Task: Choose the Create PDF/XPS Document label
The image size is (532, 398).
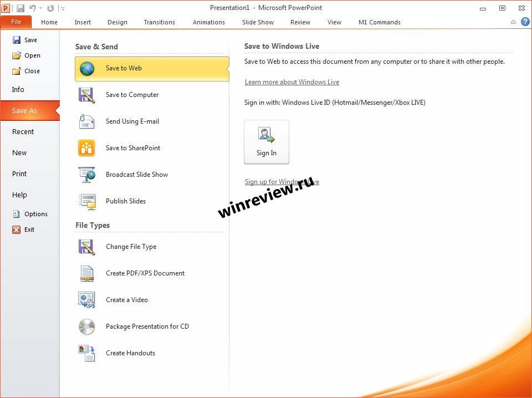Action: (x=145, y=273)
